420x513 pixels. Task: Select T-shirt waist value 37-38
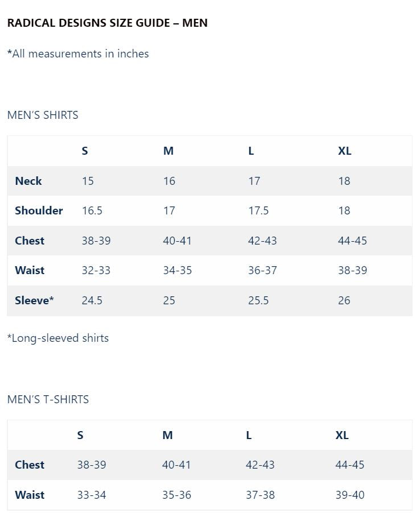[x=260, y=495]
